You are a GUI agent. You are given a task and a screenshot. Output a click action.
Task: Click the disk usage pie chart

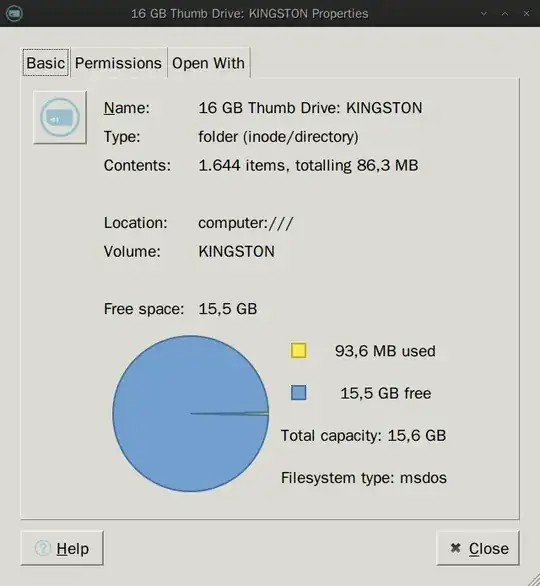click(191, 413)
